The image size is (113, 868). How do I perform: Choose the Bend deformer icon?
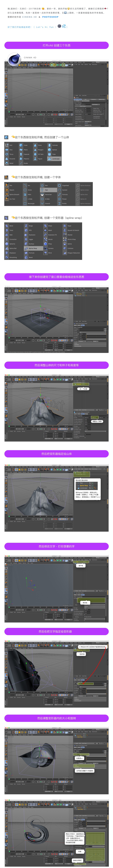(7, 226)
